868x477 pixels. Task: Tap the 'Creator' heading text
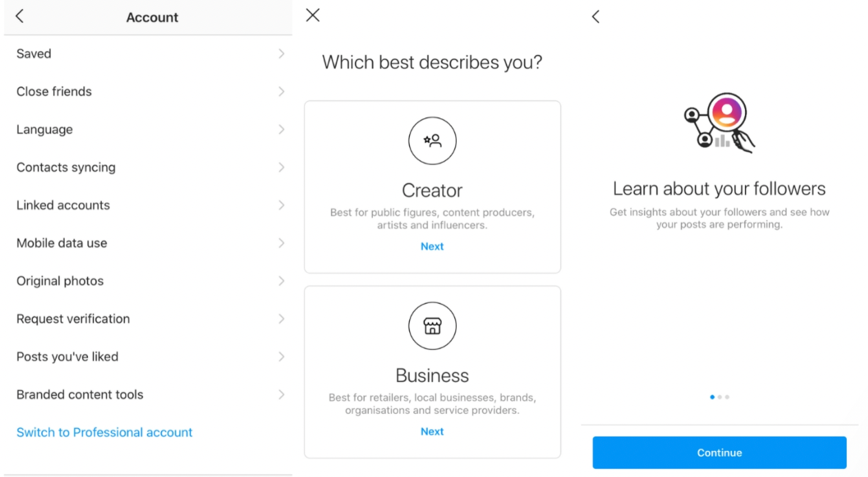point(432,190)
